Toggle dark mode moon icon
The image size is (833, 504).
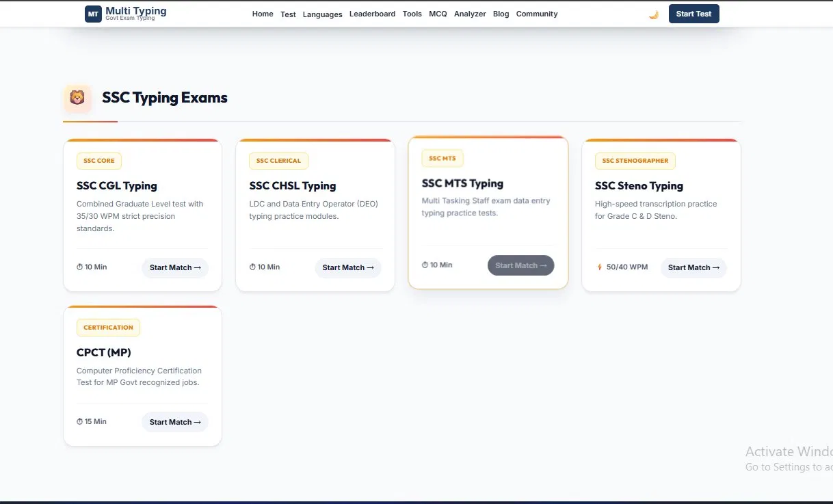(x=654, y=14)
